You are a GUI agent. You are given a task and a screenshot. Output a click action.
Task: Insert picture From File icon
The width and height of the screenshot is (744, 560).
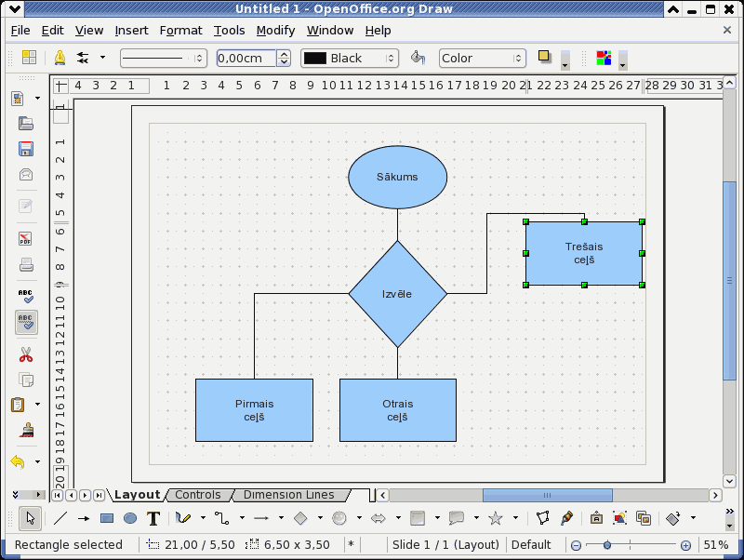click(x=619, y=518)
